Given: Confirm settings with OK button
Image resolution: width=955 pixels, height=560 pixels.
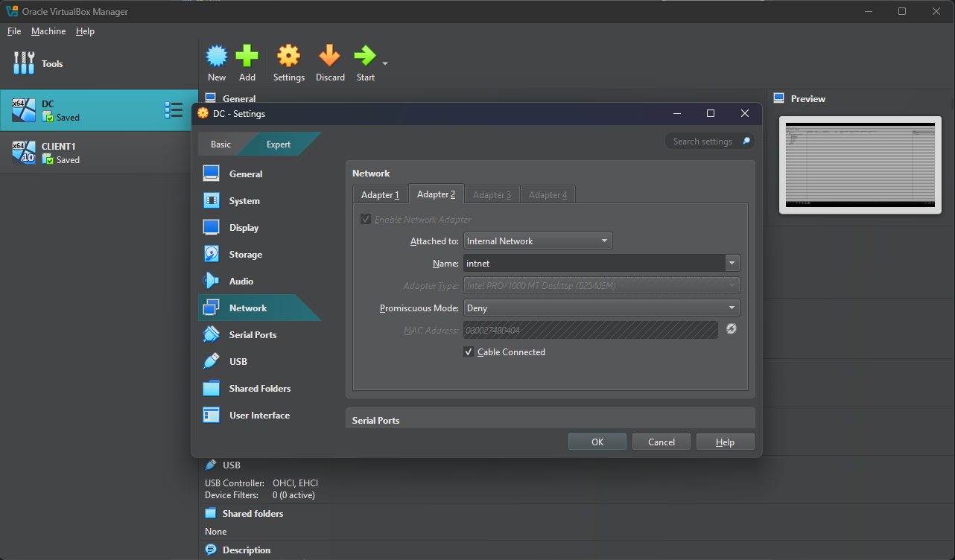Looking at the screenshot, I should coord(597,442).
